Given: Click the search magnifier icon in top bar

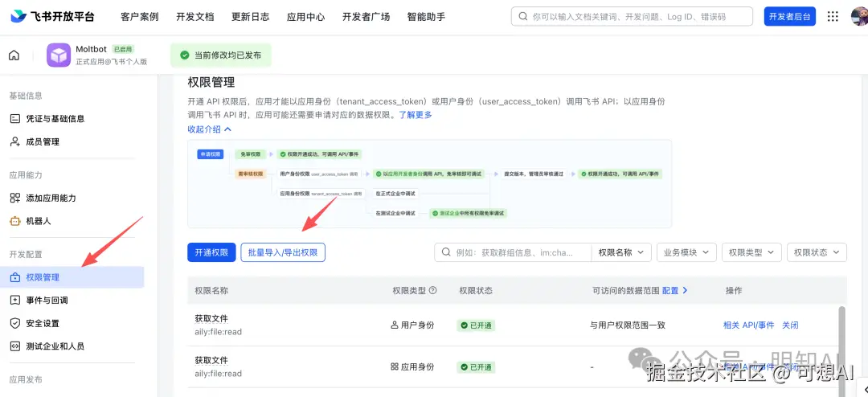Looking at the screenshot, I should (x=522, y=17).
